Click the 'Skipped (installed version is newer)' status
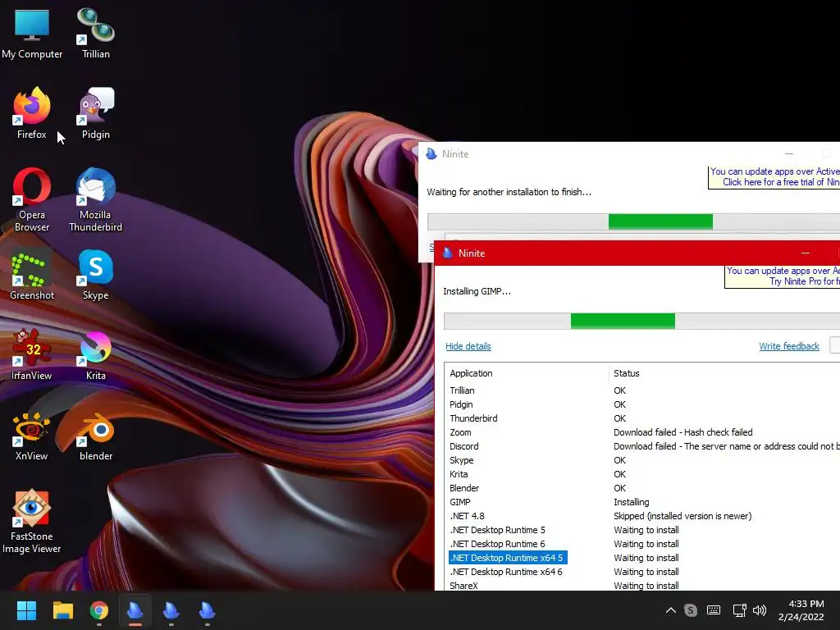 pos(682,516)
